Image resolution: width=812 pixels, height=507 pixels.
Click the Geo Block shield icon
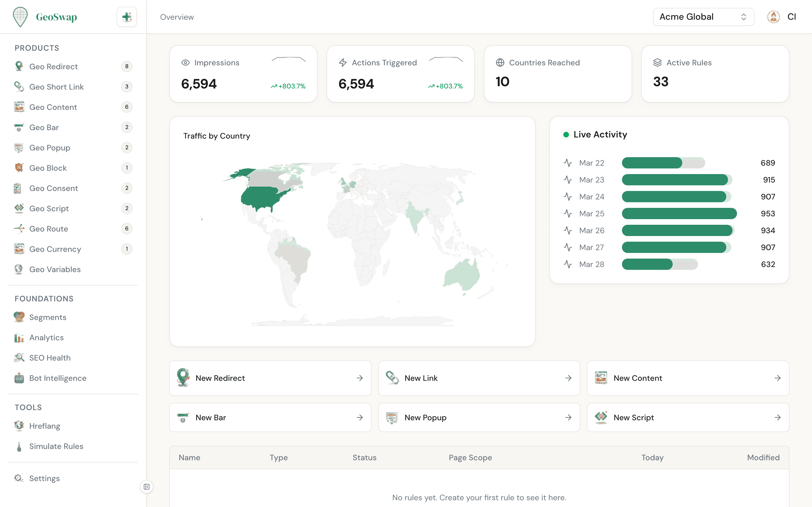coord(19,168)
